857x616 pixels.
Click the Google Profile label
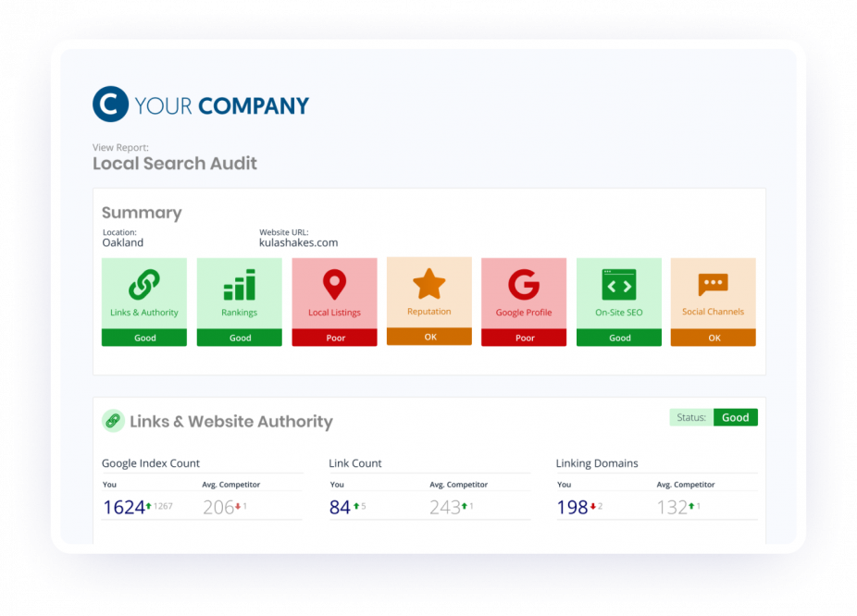(x=524, y=313)
